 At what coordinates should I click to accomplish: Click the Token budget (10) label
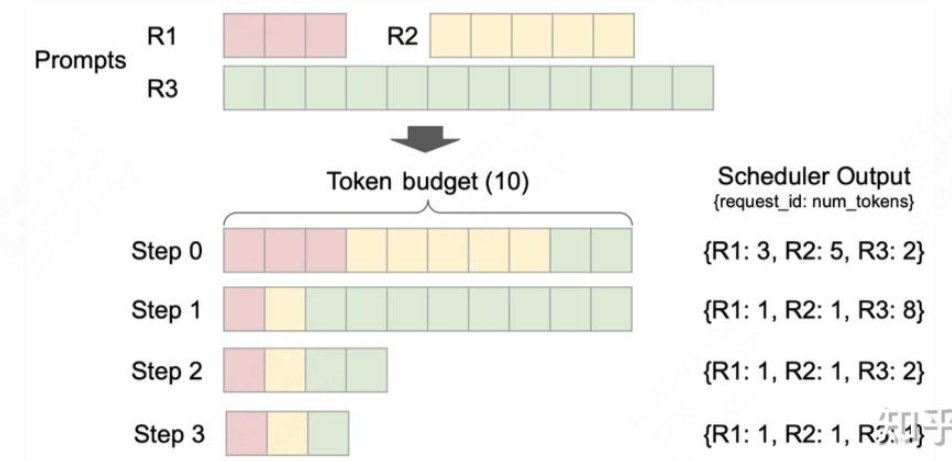[428, 182]
